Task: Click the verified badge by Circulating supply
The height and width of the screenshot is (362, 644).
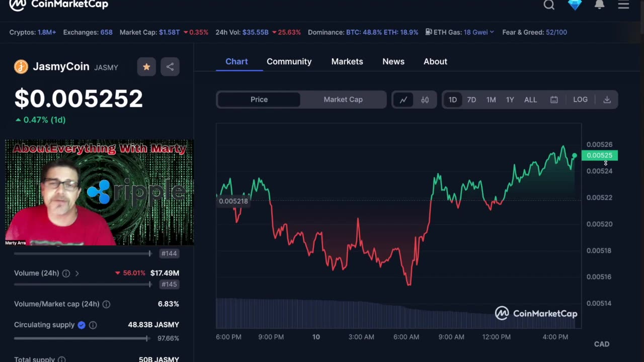Action: coord(82,325)
